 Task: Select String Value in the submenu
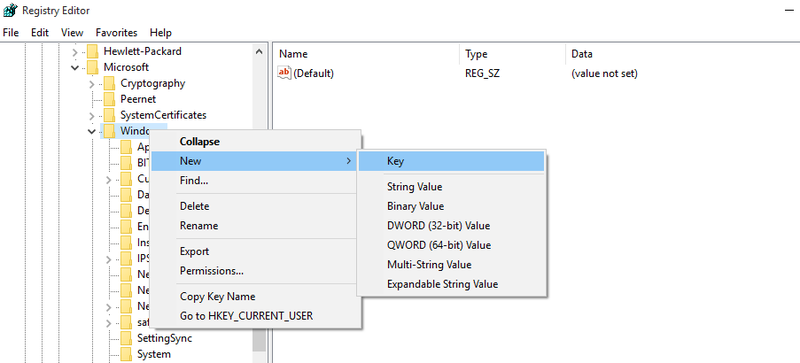452,187
